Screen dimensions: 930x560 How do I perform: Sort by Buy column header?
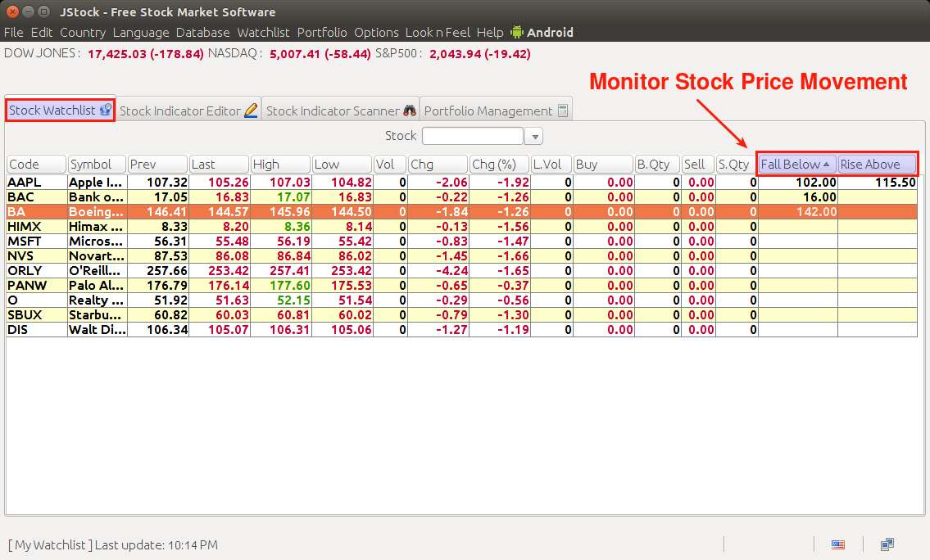(604, 164)
